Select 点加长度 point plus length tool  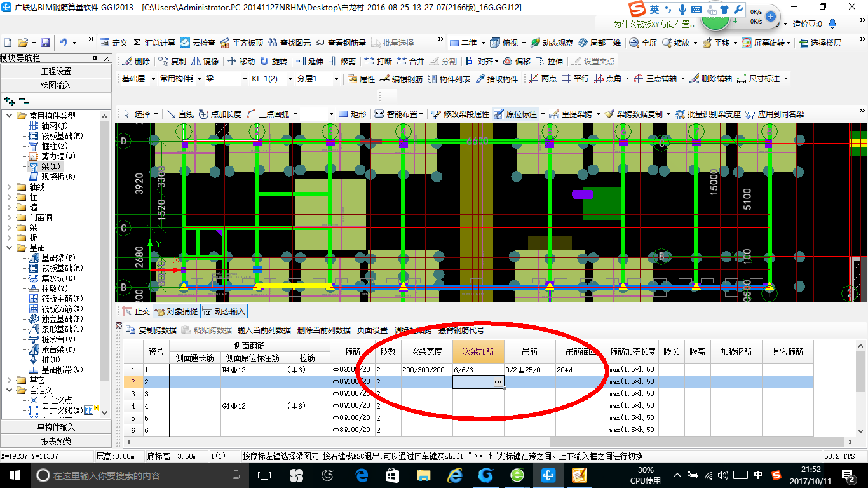pyautogui.click(x=220, y=114)
